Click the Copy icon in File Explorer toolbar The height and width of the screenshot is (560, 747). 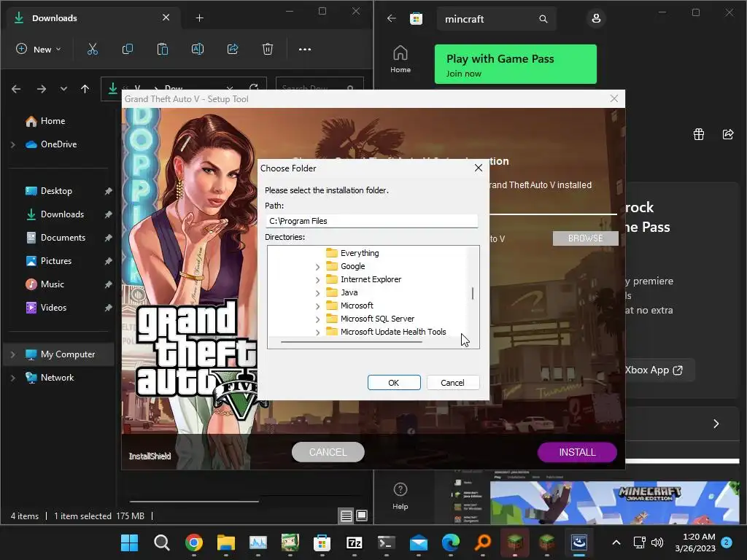[x=127, y=49]
